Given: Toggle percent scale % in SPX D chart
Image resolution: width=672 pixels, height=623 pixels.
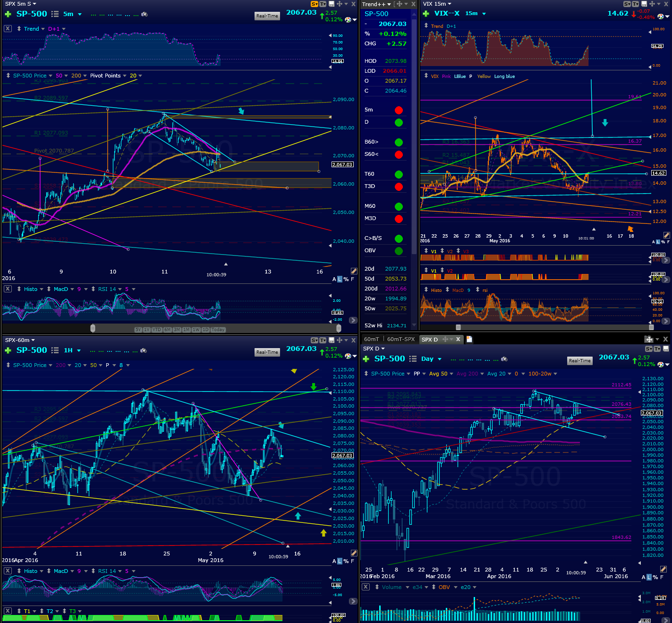Looking at the screenshot, I should click(655, 577).
